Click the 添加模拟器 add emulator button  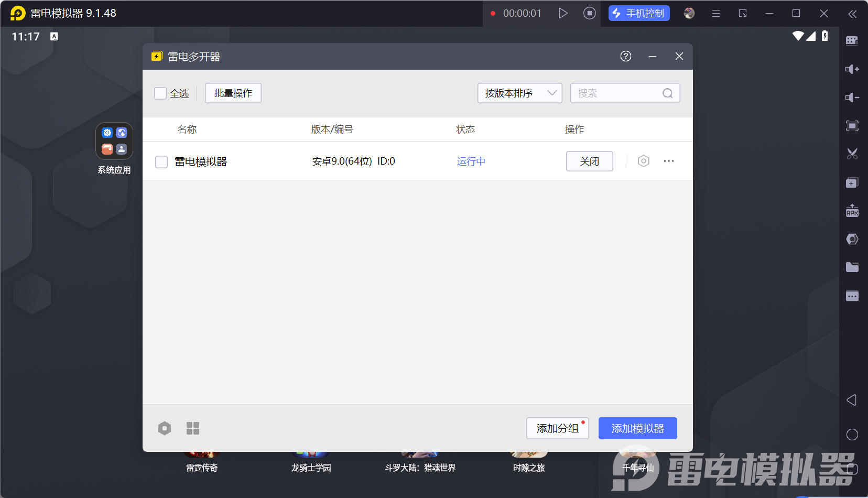[637, 428]
